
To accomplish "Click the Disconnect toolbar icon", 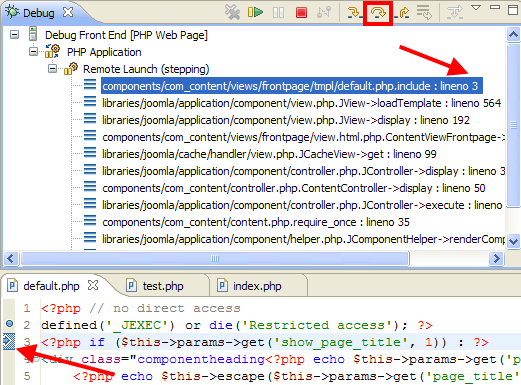I will (x=324, y=12).
